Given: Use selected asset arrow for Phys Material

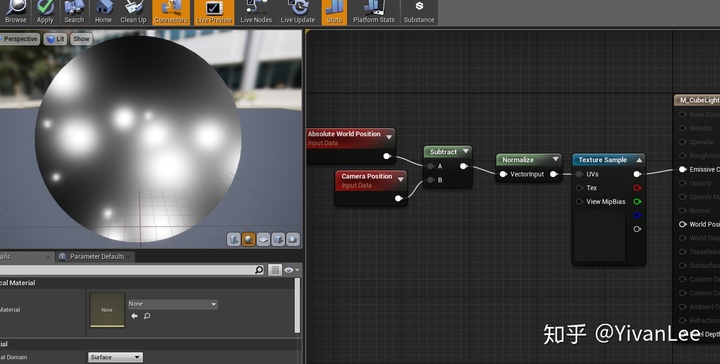Looking at the screenshot, I should [134, 316].
